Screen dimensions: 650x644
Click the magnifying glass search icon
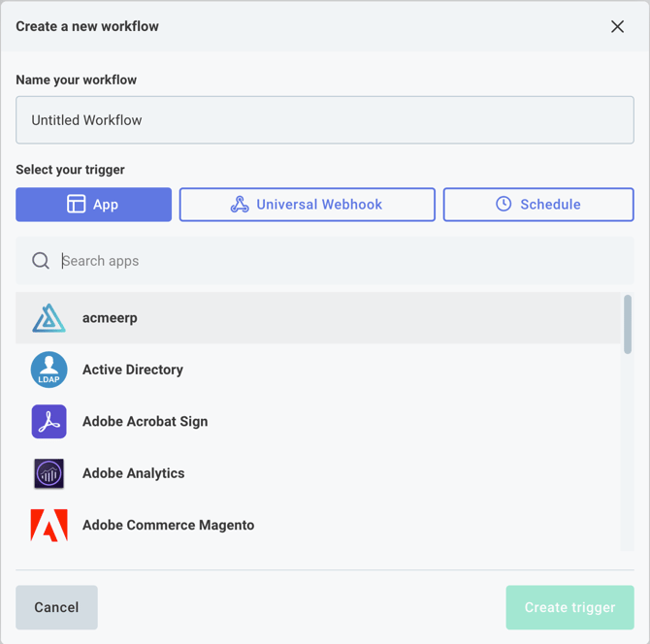point(41,261)
